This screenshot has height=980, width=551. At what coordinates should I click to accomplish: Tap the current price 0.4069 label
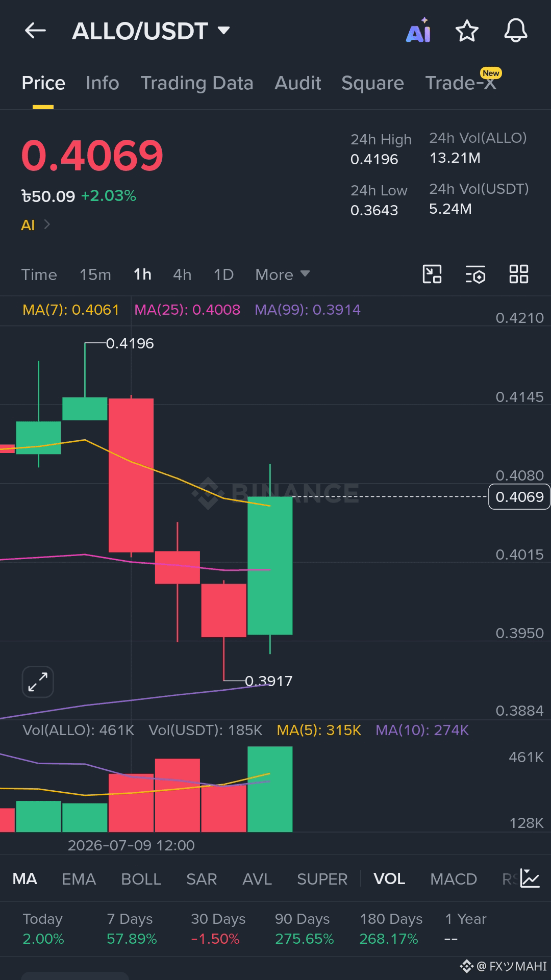click(x=519, y=497)
